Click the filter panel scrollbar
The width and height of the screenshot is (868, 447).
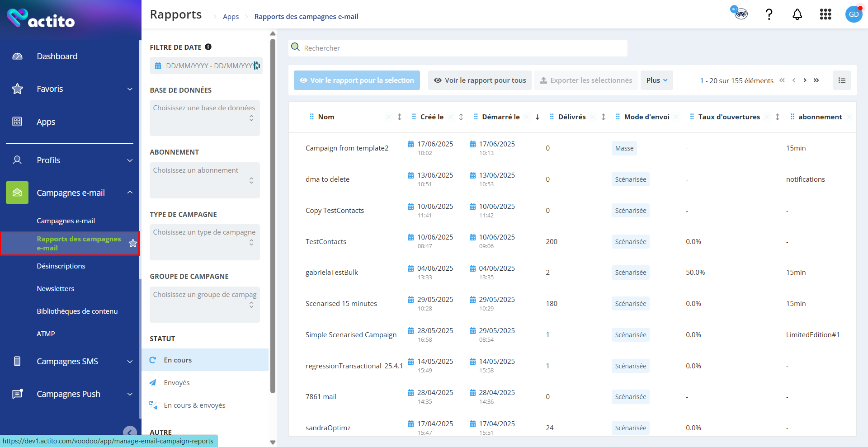(273, 216)
